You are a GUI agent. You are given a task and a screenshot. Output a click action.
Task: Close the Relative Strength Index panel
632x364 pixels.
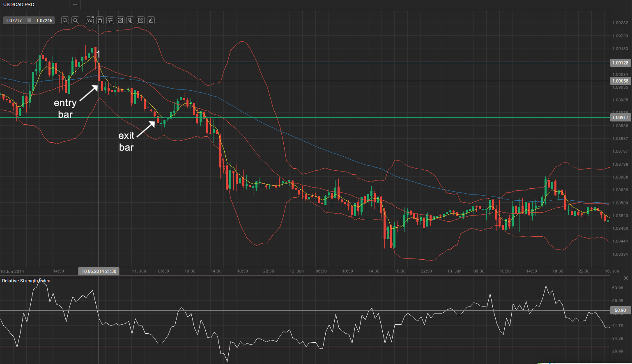coord(626,278)
